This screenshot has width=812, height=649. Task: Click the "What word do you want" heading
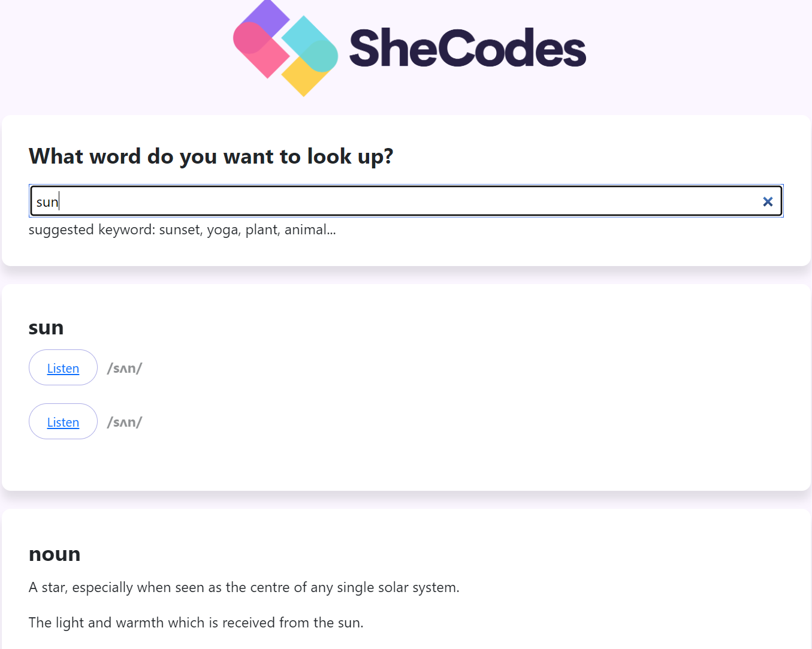[211, 156]
